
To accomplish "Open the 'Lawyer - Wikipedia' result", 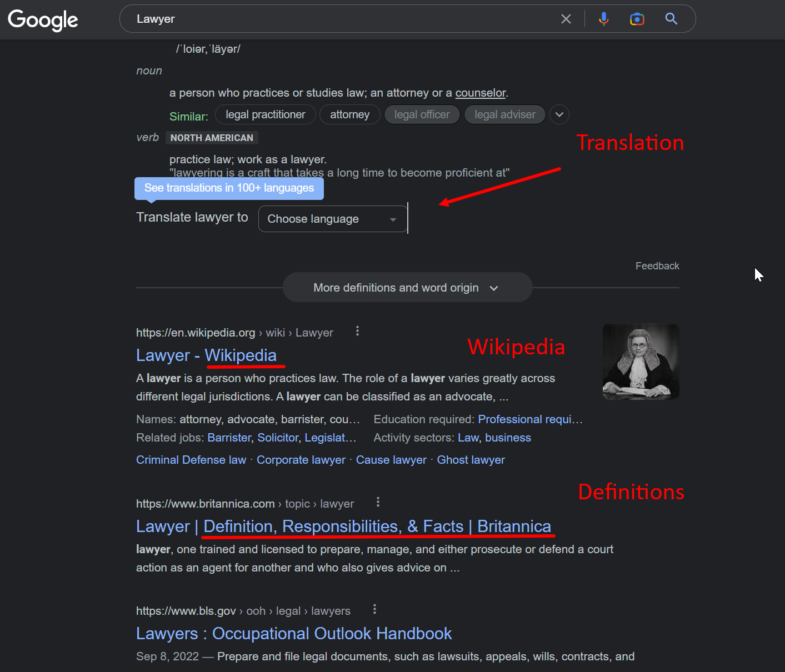I will (206, 355).
